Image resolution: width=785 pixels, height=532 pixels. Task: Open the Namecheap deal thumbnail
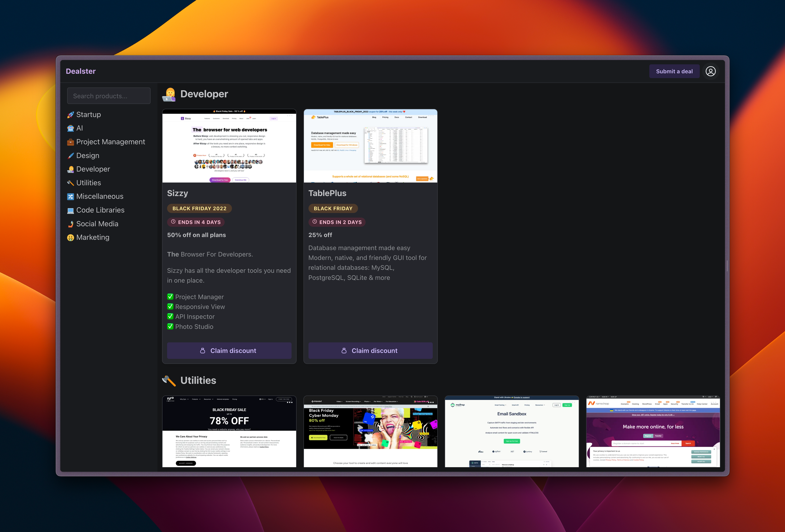[x=653, y=431]
